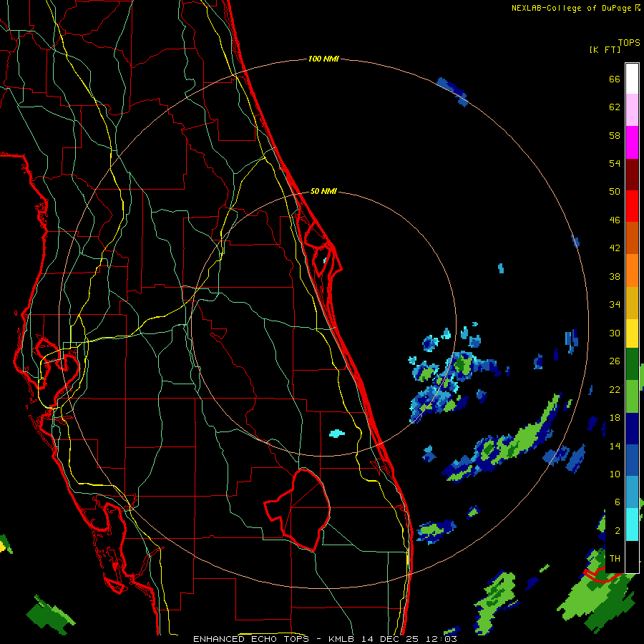644x644 pixels.
Task: Click the 54 legend value
Action: (x=615, y=163)
